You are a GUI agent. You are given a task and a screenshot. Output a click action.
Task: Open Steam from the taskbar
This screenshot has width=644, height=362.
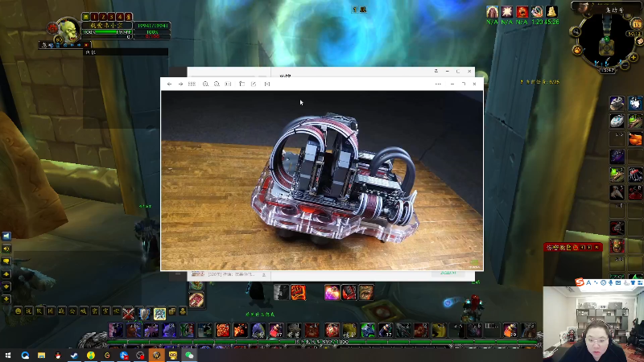coord(74,355)
